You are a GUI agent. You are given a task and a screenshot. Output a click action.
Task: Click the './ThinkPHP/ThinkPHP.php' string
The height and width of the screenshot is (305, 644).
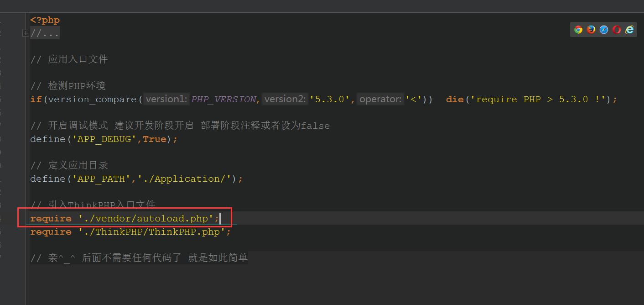pyautogui.click(x=152, y=232)
